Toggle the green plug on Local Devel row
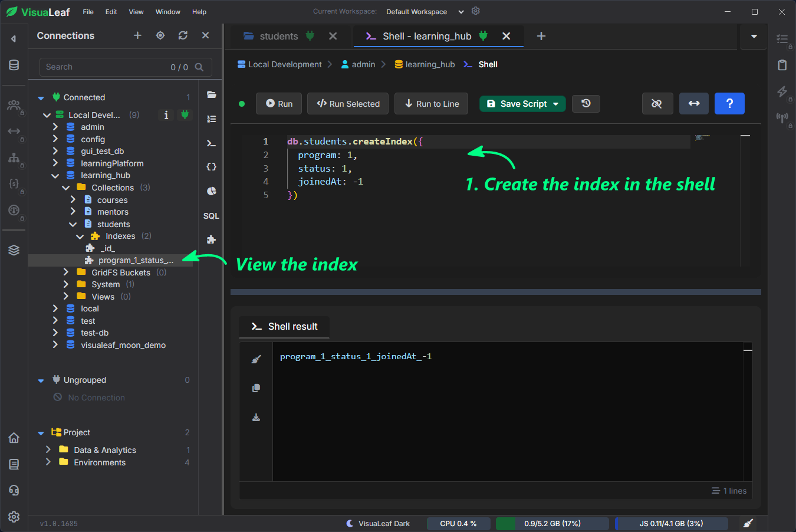Screen dimensions: 796x532 pyautogui.click(x=185, y=115)
